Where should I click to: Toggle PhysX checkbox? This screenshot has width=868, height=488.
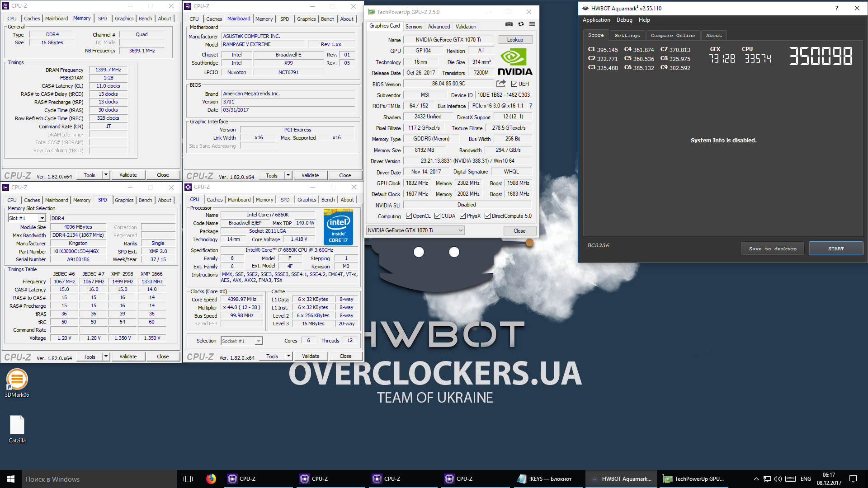462,216
